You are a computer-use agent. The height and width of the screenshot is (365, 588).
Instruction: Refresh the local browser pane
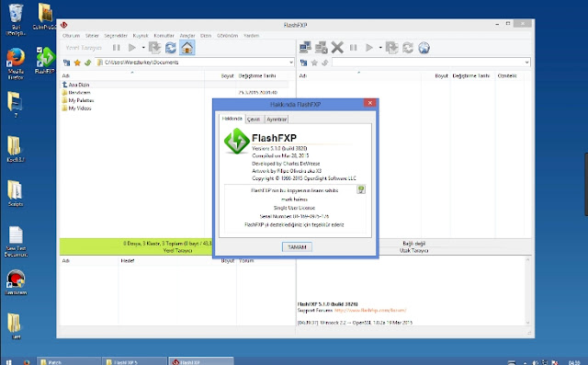pos(171,48)
